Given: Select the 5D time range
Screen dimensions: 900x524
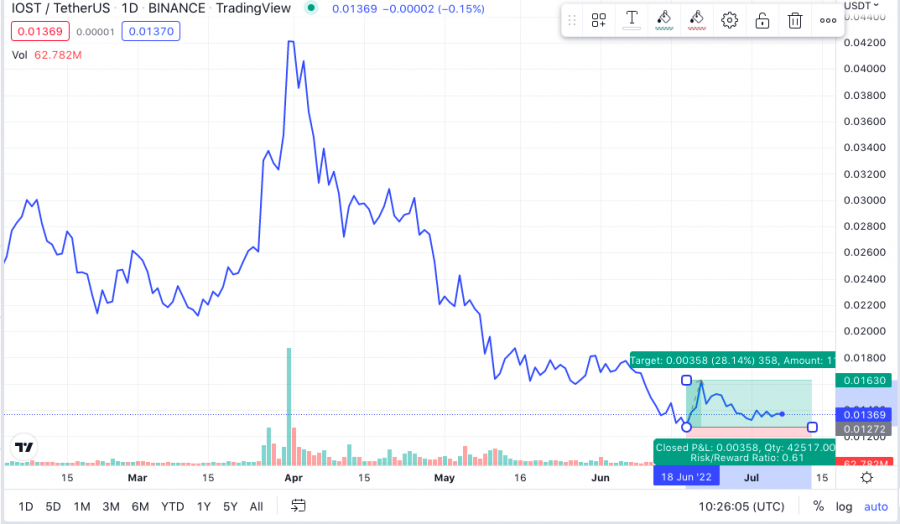Looking at the screenshot, I should (x=53, y=506).
